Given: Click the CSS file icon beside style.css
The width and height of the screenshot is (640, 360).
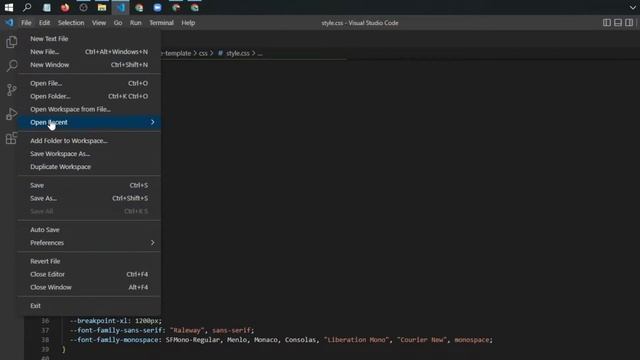Looking at the screenshot, I should pos(220,53).
